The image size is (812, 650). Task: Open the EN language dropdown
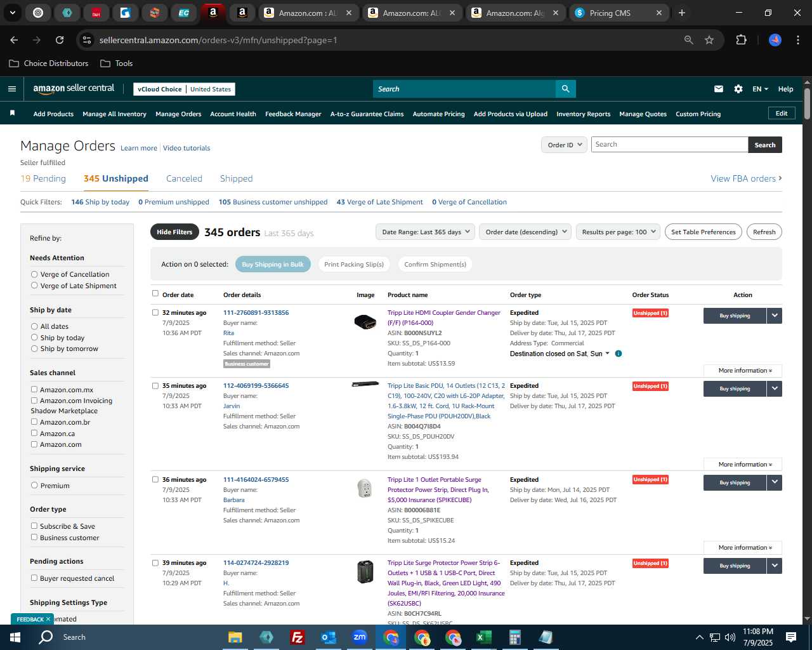pyautogui.click(x=760, y=89)
